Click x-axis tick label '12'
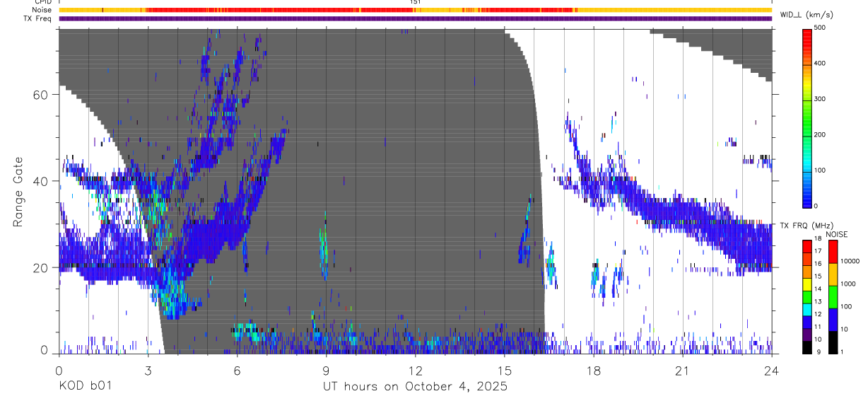Screen dimensions: 868x401 coord(416,370)
